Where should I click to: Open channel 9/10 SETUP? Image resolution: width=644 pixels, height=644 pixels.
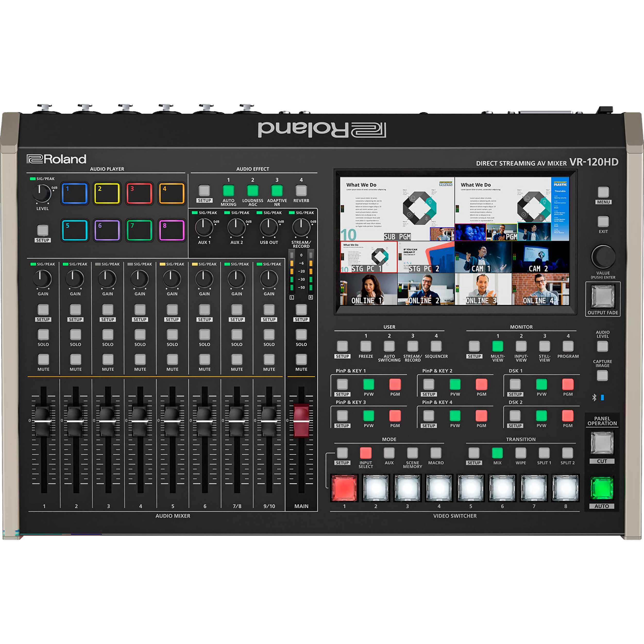(269, 310)
